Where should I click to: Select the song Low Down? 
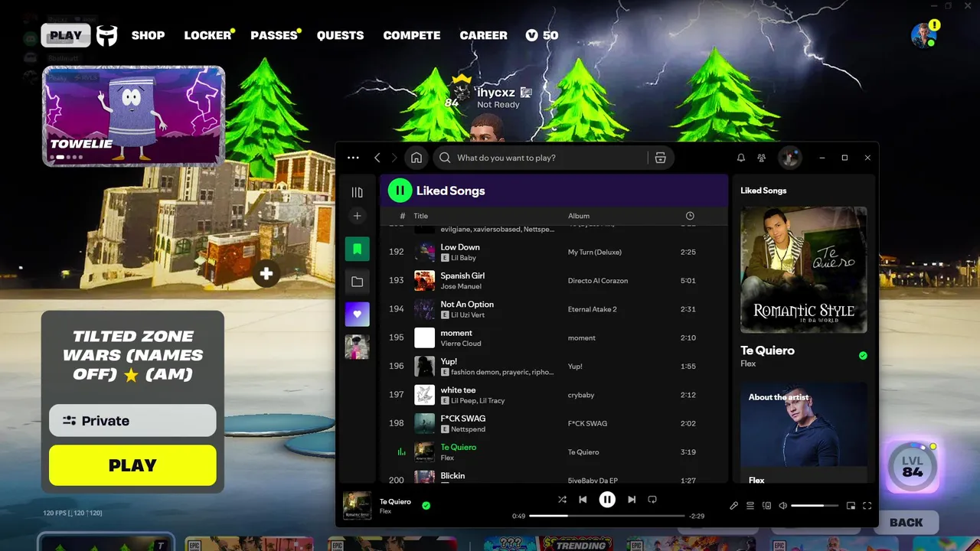460,247
